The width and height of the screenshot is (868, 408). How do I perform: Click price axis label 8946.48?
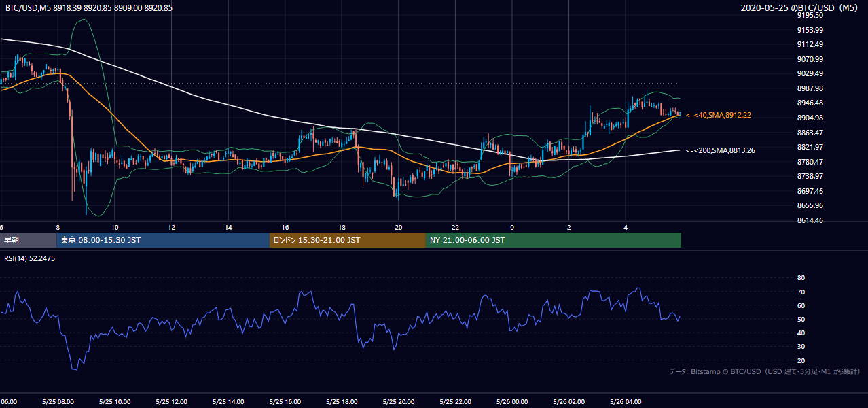(811, 103)
